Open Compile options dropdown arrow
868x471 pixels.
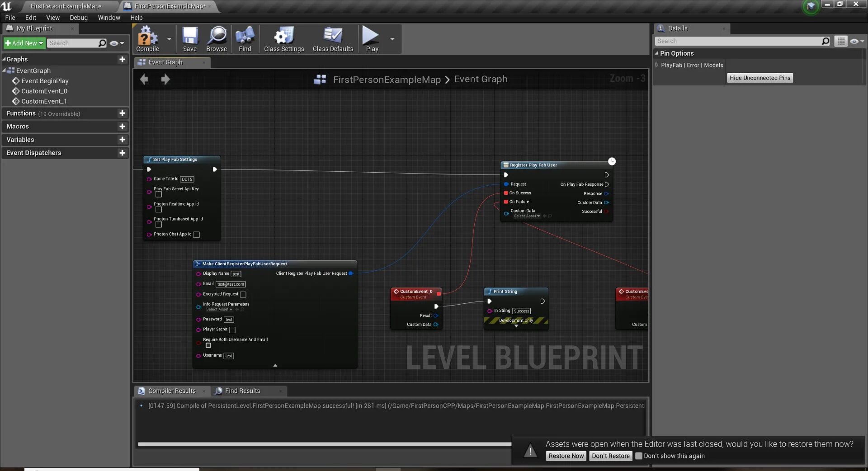(169, 39)
